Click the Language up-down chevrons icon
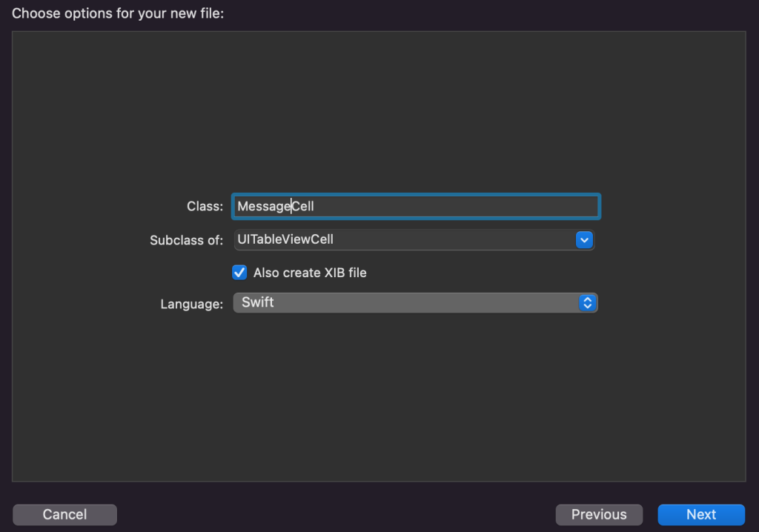The width and height of the screenshot is (759, 532). tap(587, 303)
